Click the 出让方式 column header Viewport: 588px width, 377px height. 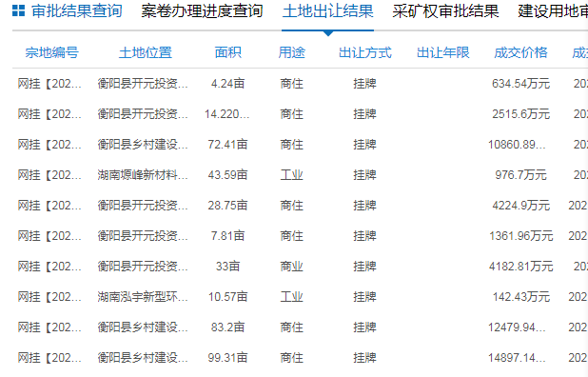coord(364,52)
